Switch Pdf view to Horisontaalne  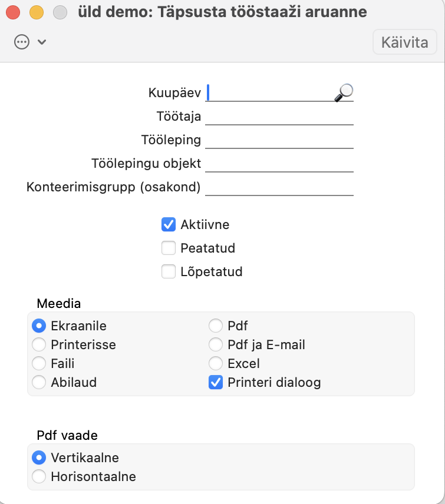[39, 476]
